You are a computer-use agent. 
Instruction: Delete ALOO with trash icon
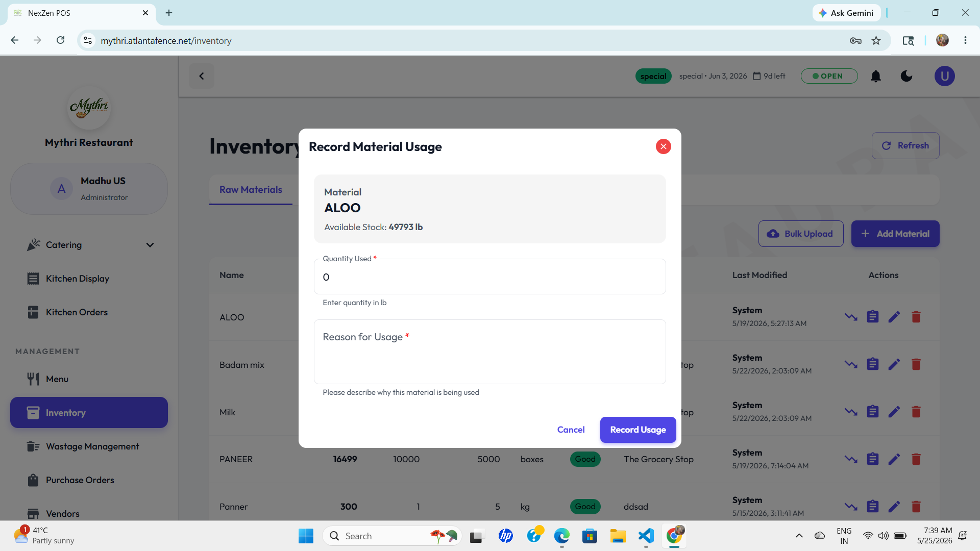(x=916, y=317)
